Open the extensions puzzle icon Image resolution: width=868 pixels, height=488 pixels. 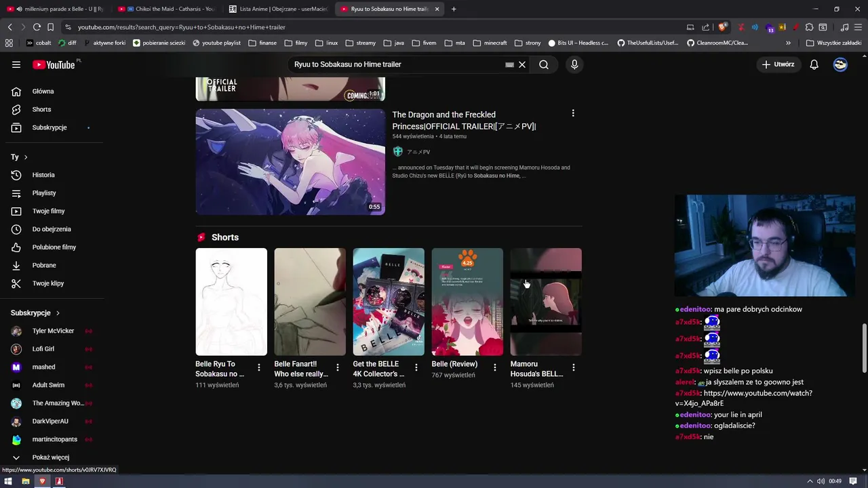809,27
